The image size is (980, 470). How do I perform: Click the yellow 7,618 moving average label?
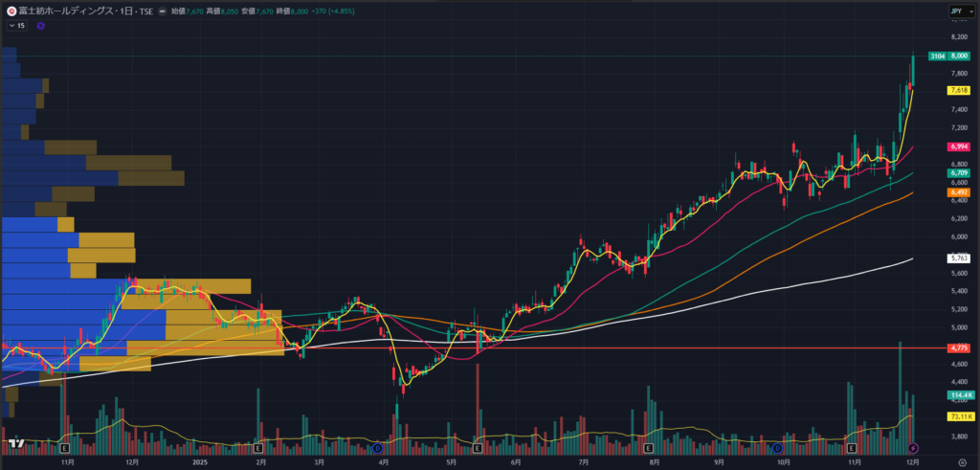coord(958,90)
